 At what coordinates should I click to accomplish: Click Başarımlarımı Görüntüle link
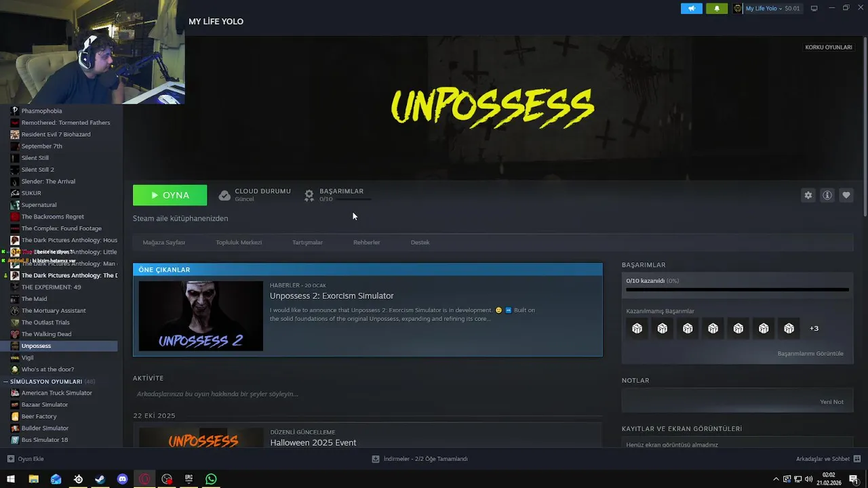[x=810, y=354]
